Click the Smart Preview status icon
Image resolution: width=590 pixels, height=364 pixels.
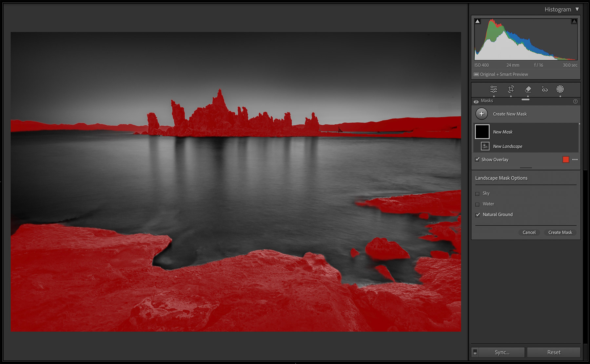pyautogui.click(x=476, y=74)
